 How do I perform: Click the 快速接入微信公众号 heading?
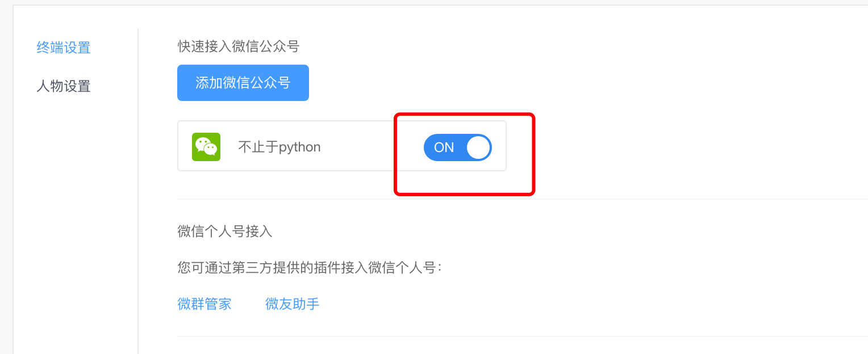239,47
